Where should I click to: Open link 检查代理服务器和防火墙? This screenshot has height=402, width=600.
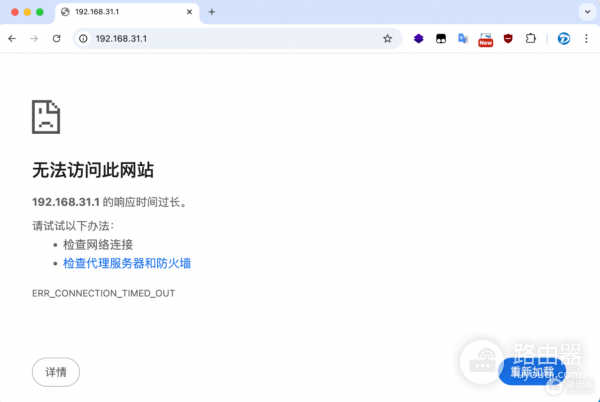tap(127, 263)
